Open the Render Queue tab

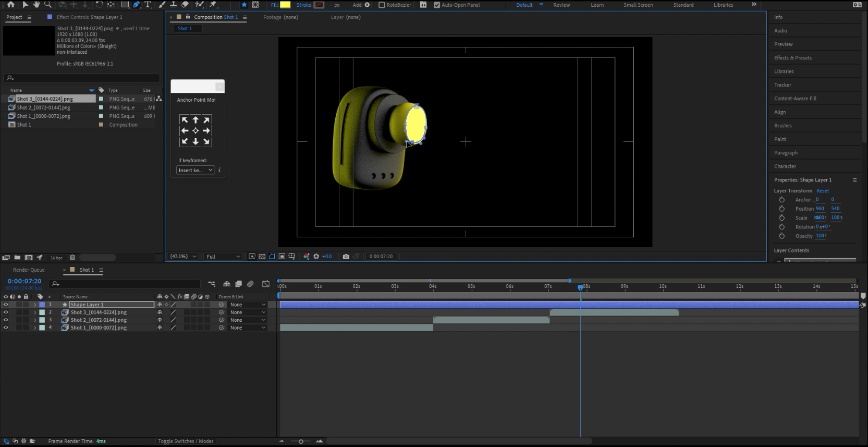coord(29,270)
